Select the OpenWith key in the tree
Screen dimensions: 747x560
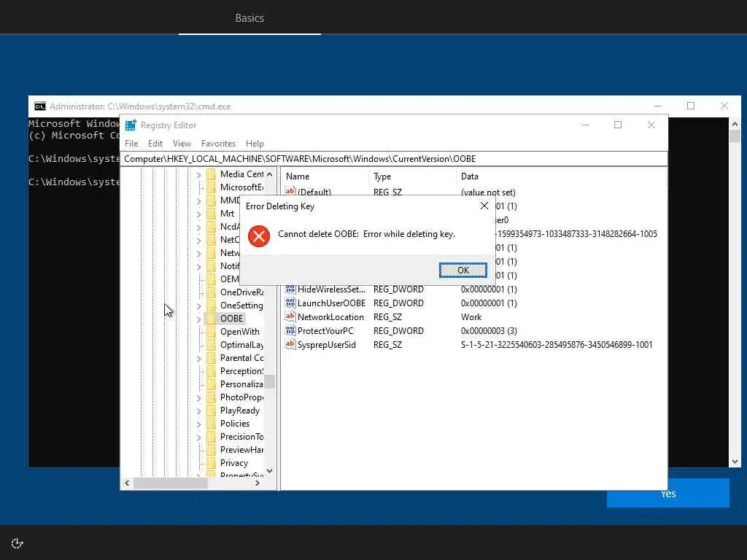(x=239, y=332)
